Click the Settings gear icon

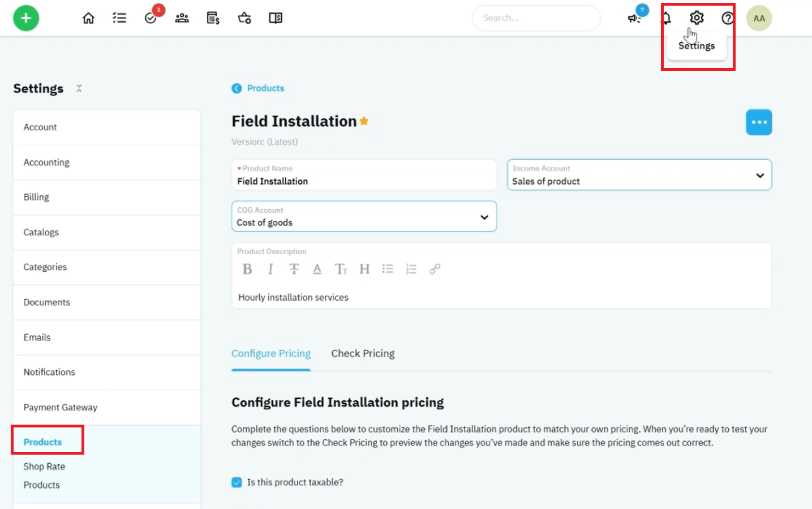click(697, 18)
